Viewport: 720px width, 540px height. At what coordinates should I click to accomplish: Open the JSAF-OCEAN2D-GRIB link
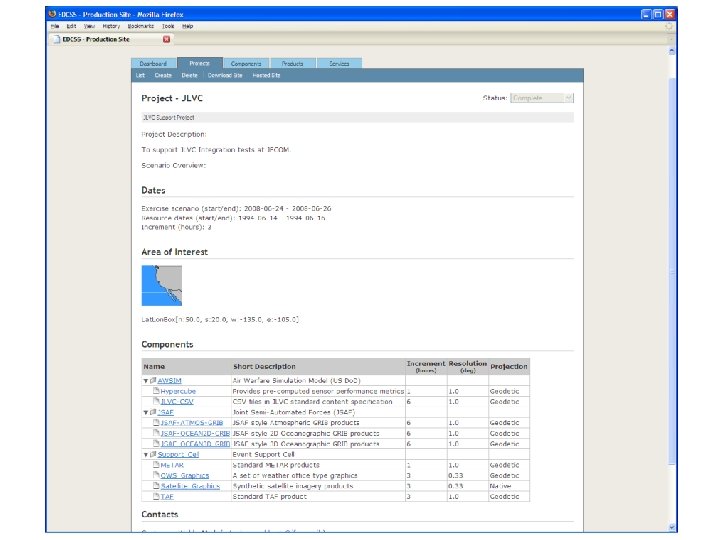195,433
